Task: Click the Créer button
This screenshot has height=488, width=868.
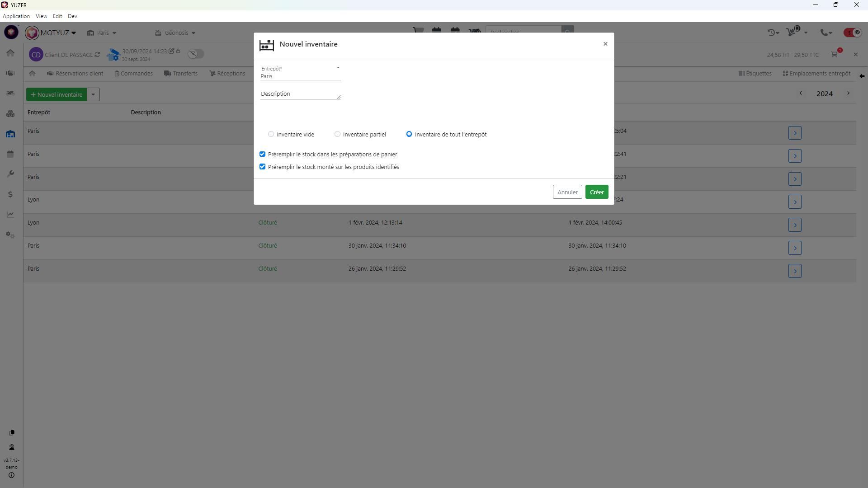Action: click(596, 192)
